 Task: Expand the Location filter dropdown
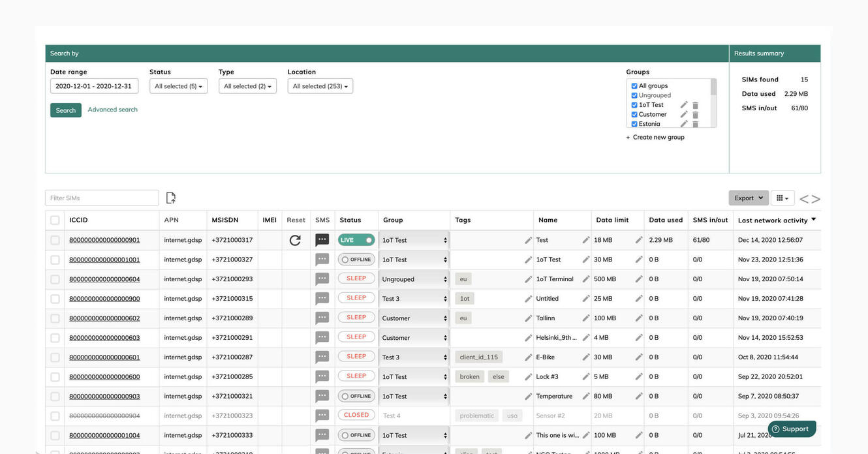320,86
